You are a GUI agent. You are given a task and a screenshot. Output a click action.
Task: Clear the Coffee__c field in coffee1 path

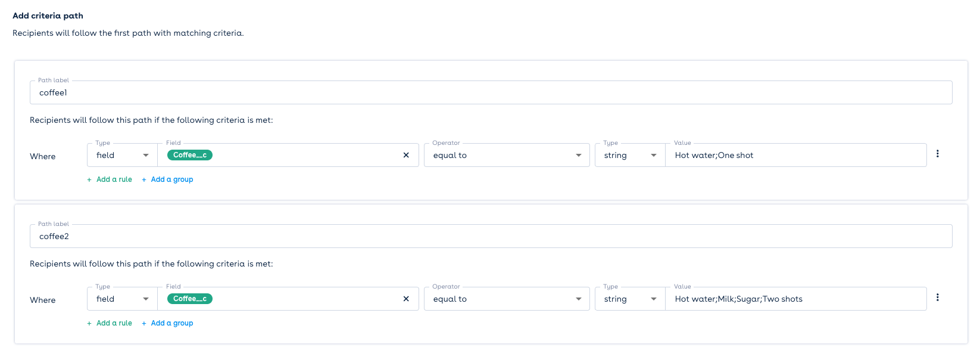pos(406,155)
